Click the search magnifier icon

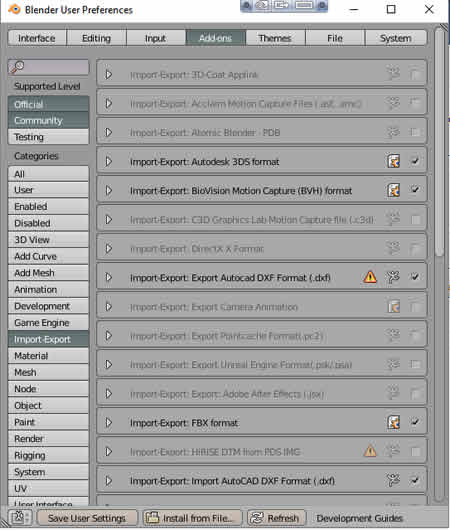pyautogui.click(x=17, y=67)
